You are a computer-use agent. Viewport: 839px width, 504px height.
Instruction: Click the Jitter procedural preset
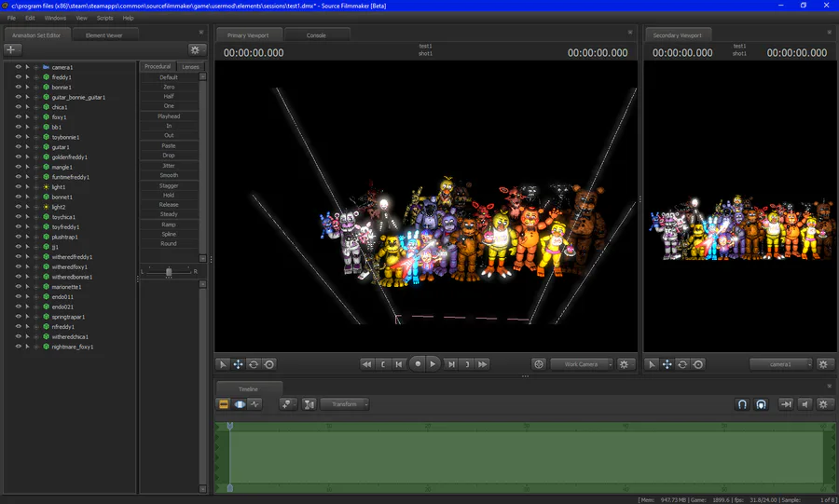click(x=169, y=165)
